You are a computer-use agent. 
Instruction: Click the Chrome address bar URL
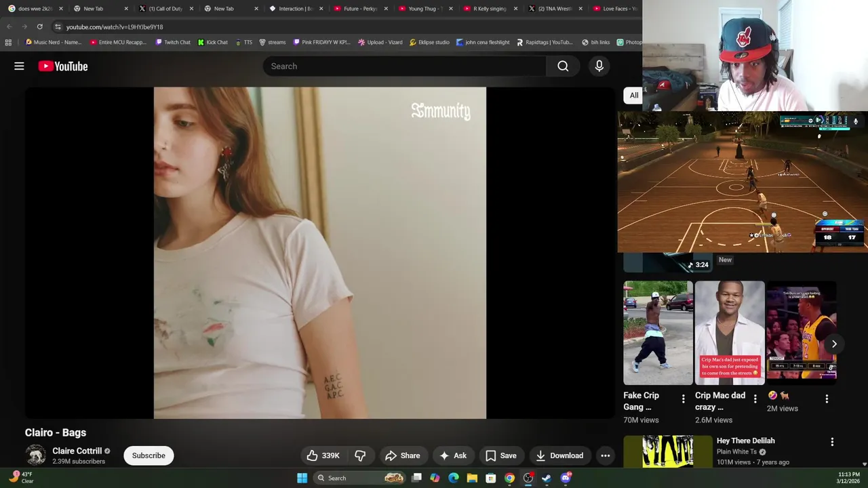click(115, 26)
